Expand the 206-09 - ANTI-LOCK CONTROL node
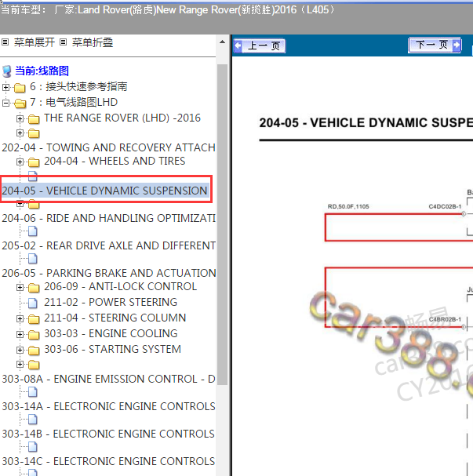 (20, 287)
